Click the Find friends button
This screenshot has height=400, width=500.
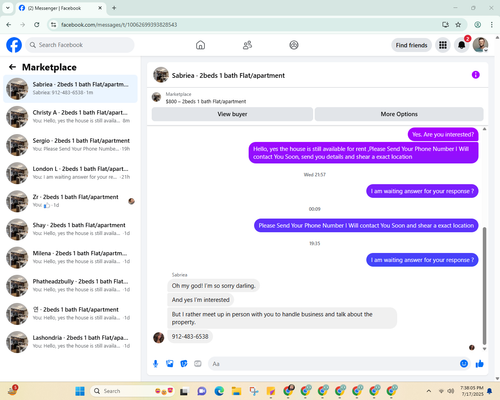coord(411,45)
